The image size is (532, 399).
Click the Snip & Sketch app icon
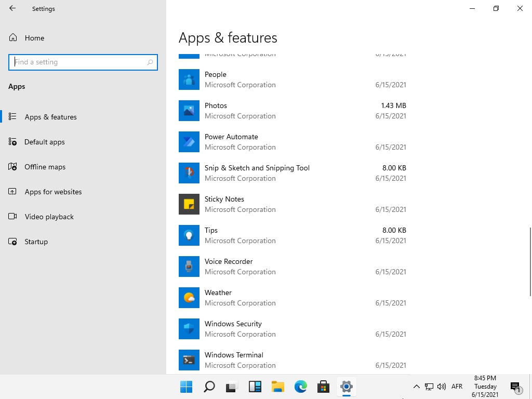[189, 173]
